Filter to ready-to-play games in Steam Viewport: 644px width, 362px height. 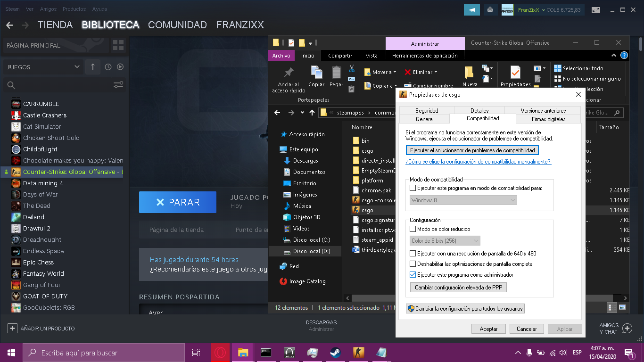tap(120, 67)
